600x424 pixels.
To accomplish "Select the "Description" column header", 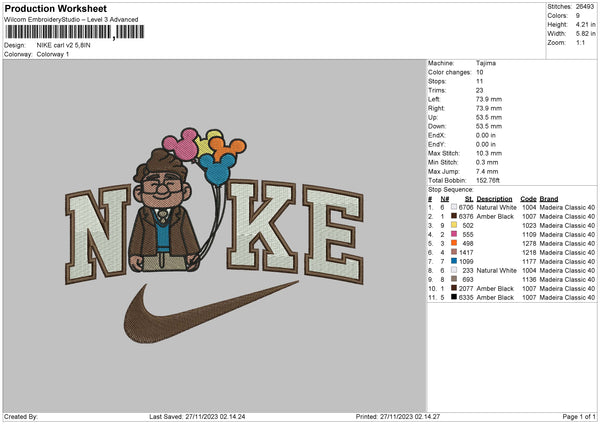I will [494, 199].
